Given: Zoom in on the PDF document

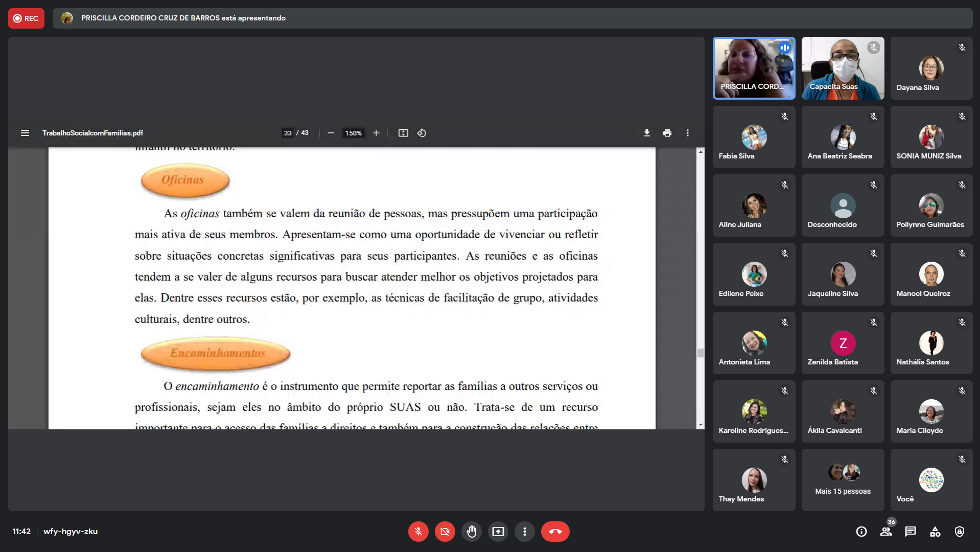Looking at the screenshot, I should point(376,133).
